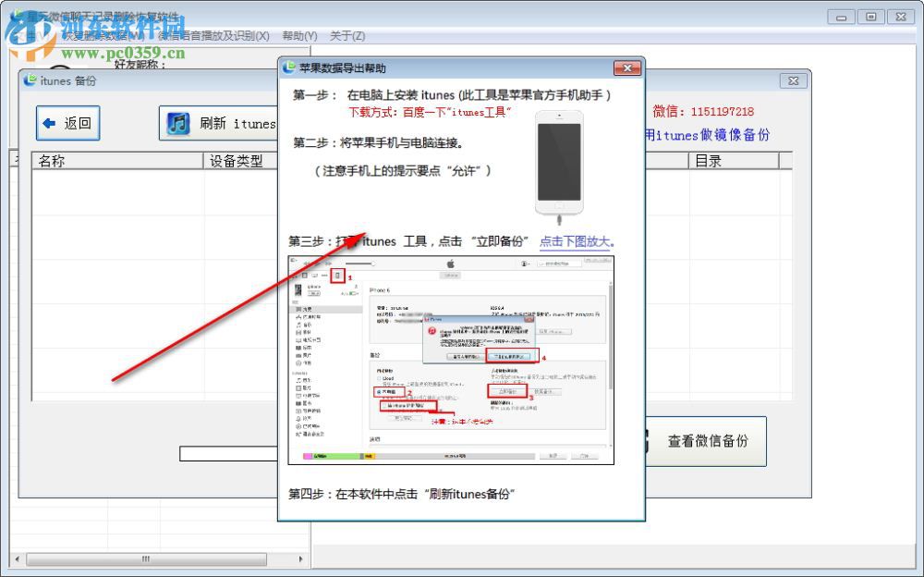Open the account dropdown in the iTunes screenshot

[524, 263]
